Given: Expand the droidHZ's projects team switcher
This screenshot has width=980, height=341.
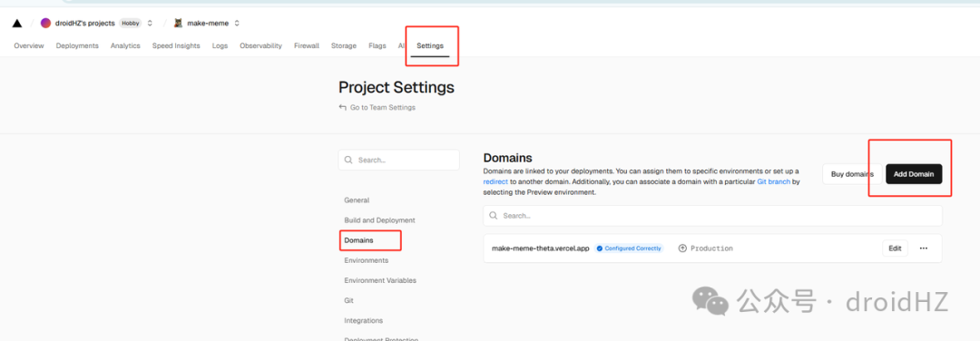Looking at the screenshot, I should [150, 23].
